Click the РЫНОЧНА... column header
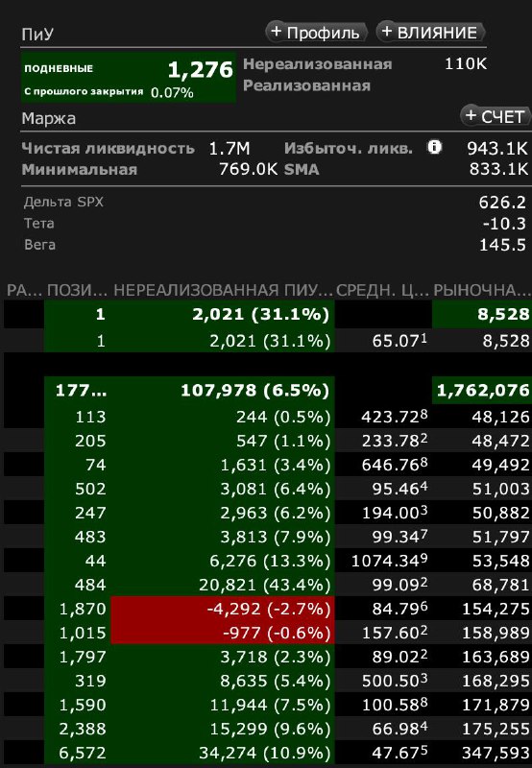The width and height of the screenshot is (532, 768). coord(482,290)
